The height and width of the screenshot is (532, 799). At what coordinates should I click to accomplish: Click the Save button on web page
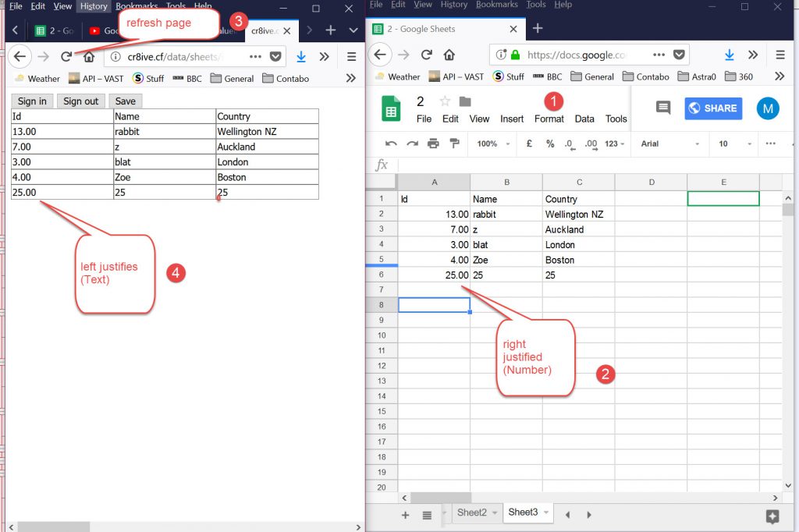coord(125,101)
